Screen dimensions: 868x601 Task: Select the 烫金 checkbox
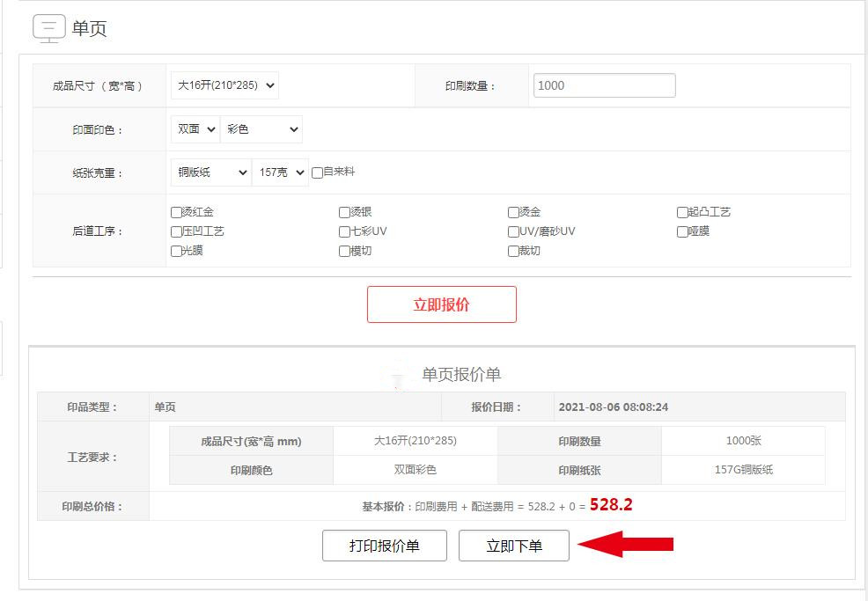click(x=513, y=213)
